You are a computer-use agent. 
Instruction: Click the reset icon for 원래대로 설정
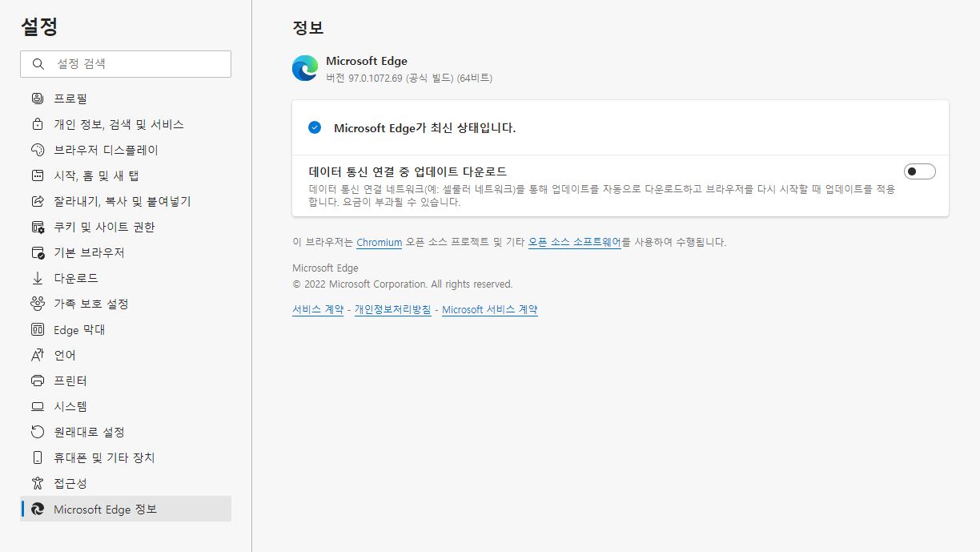tap(37, 432)
